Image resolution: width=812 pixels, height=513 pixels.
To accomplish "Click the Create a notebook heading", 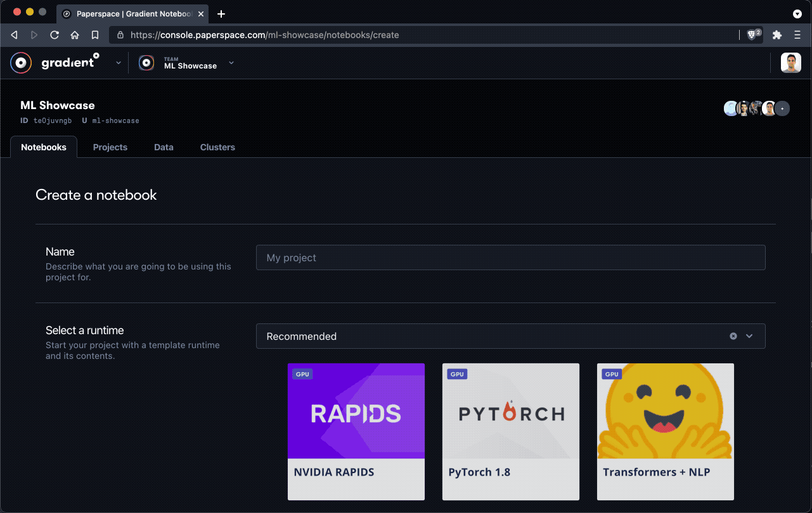I will click(96, 195).
